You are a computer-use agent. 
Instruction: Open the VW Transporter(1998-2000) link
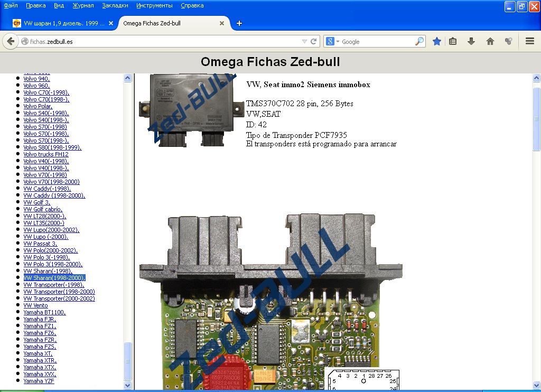click(59, 292)
